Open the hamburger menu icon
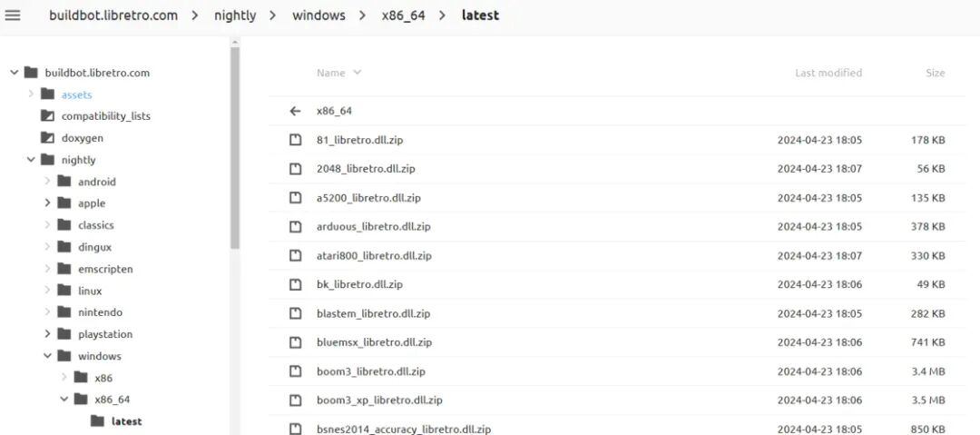This screenshot has width=980, height=435. coord(13,15)
